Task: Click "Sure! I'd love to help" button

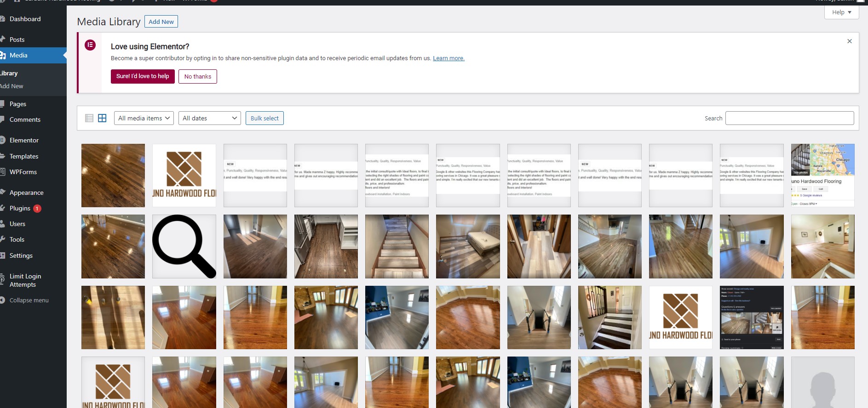Action: [x=143, y=76]
